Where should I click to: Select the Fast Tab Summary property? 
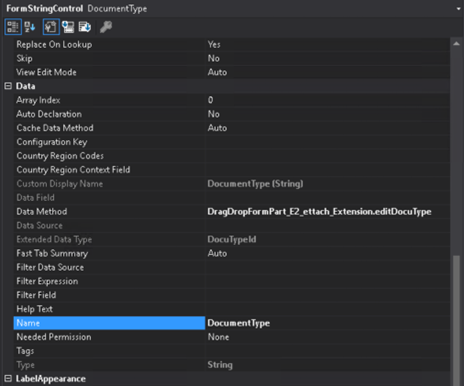52,253
